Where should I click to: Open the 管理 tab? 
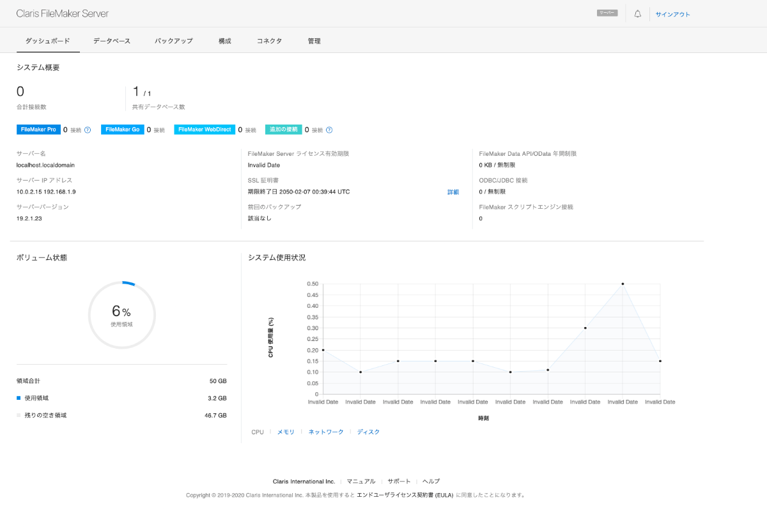314,41
